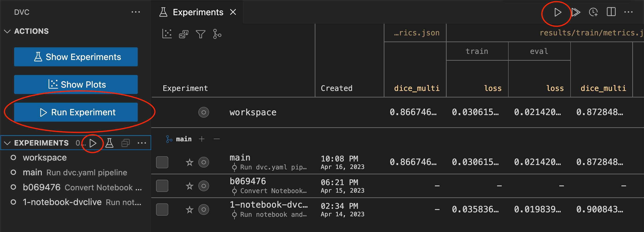Click the branch selection icon above the table
The height and width of the screenshot is (232, 644).
coord(217,34)
